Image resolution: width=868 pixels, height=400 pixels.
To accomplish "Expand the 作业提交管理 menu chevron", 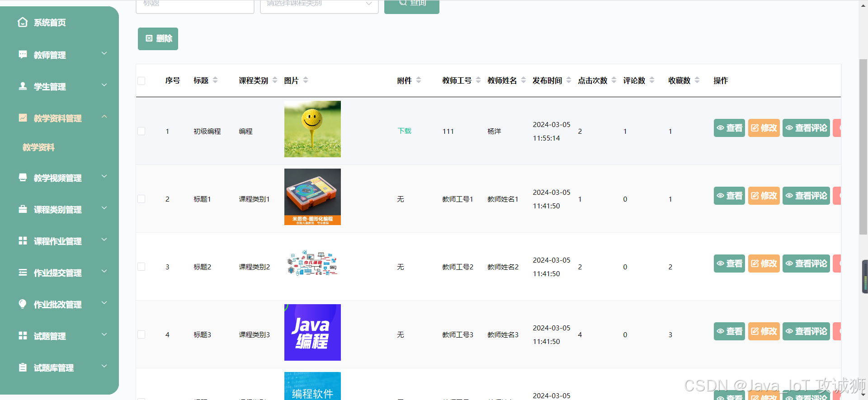I will coord(104,271).
